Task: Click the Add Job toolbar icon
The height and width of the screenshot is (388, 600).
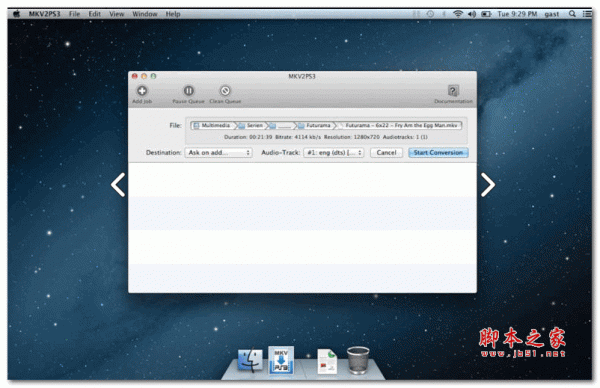Action: coord(142,91)
